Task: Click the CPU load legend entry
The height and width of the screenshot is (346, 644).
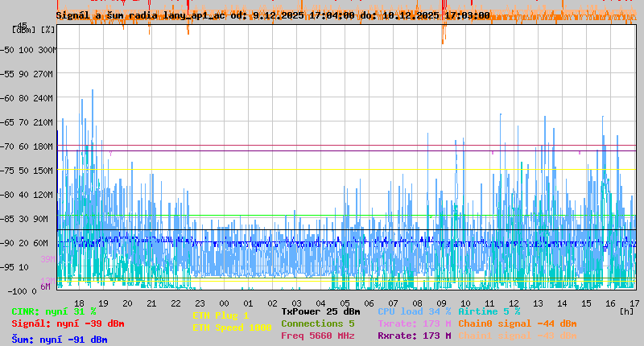Action: [x=414, y=311]
